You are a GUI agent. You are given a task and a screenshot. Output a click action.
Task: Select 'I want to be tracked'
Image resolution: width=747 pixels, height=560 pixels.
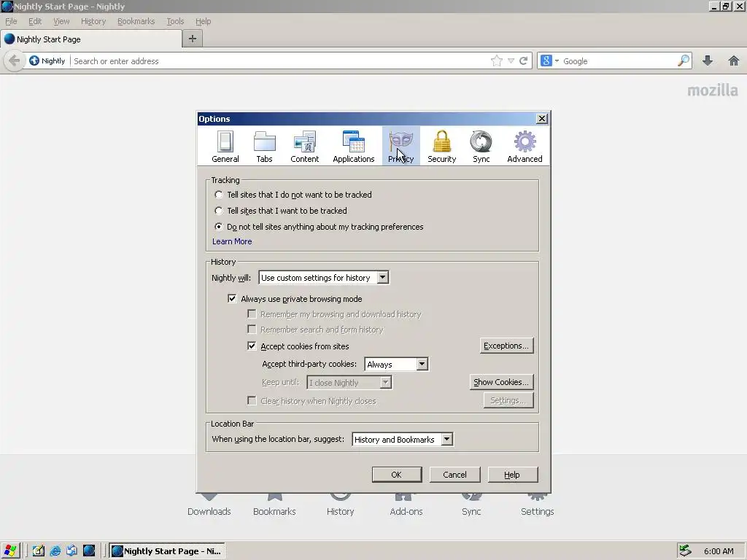tap(219, 211)
